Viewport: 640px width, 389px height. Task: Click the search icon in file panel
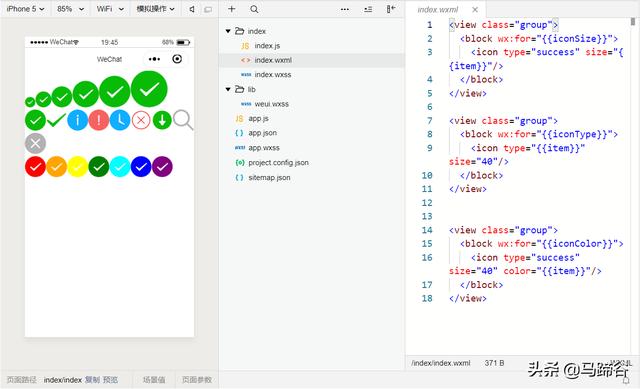(254, 9)
